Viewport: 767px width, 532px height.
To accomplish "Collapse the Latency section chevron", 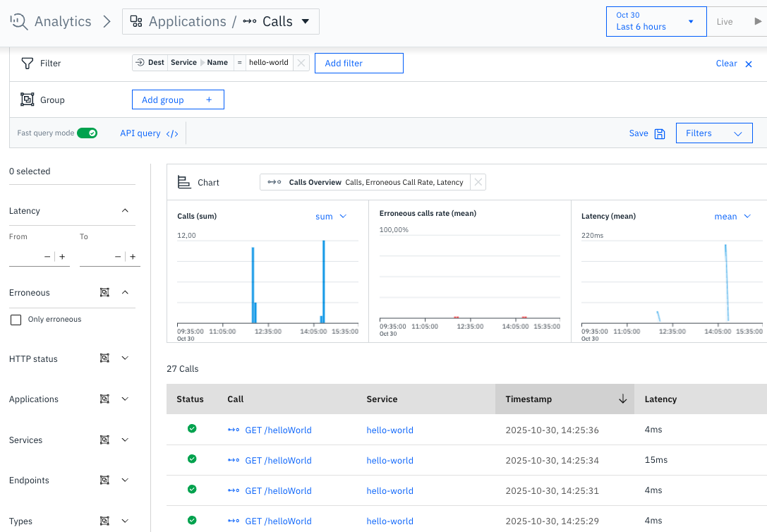I will (x=125, y=210).
